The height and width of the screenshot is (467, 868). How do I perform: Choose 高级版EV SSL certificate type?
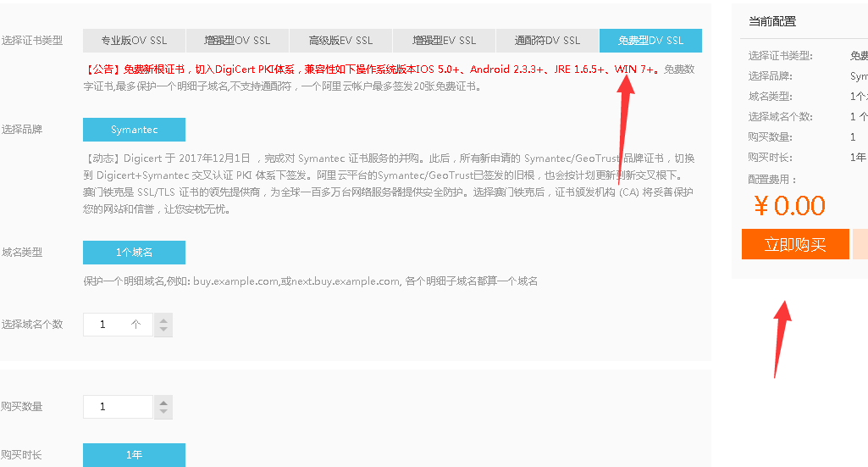click(340, 41)
